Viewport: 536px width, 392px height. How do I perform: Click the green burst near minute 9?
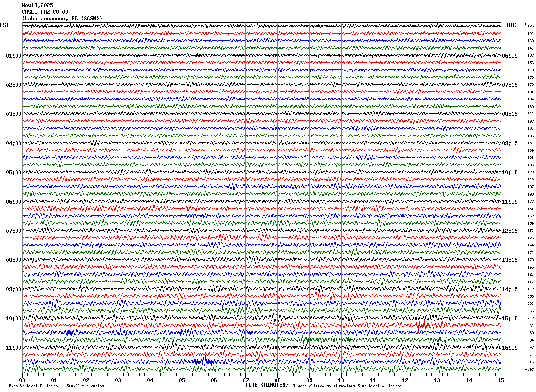pos(305,339)
